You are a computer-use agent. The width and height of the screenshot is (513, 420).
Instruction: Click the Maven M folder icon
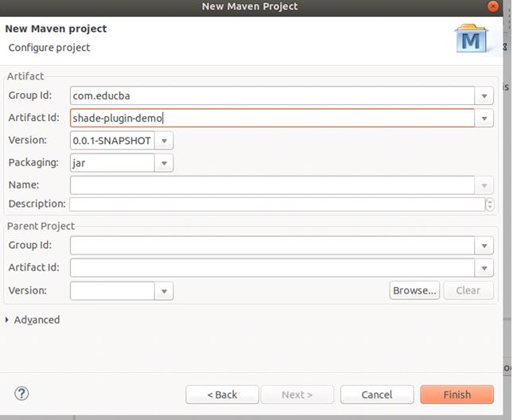click(x=471, y=38)
